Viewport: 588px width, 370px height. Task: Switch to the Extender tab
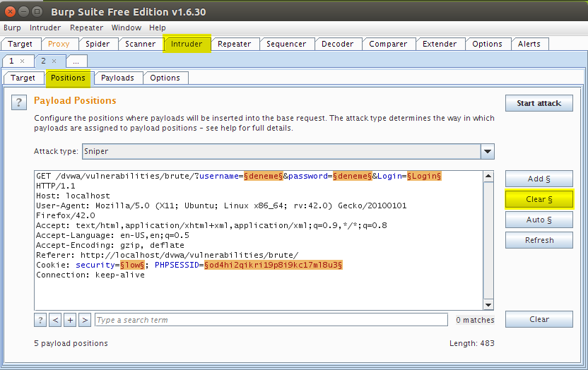(x=440, y=44)
